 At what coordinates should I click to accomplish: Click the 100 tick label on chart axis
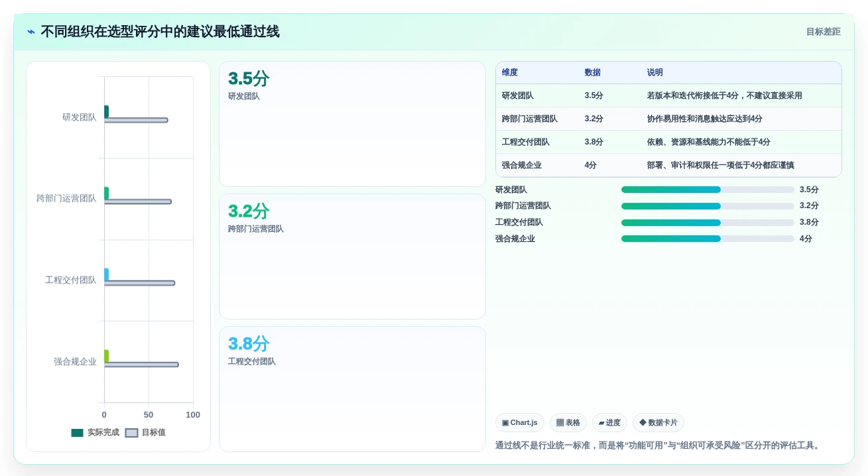[193, 415]
